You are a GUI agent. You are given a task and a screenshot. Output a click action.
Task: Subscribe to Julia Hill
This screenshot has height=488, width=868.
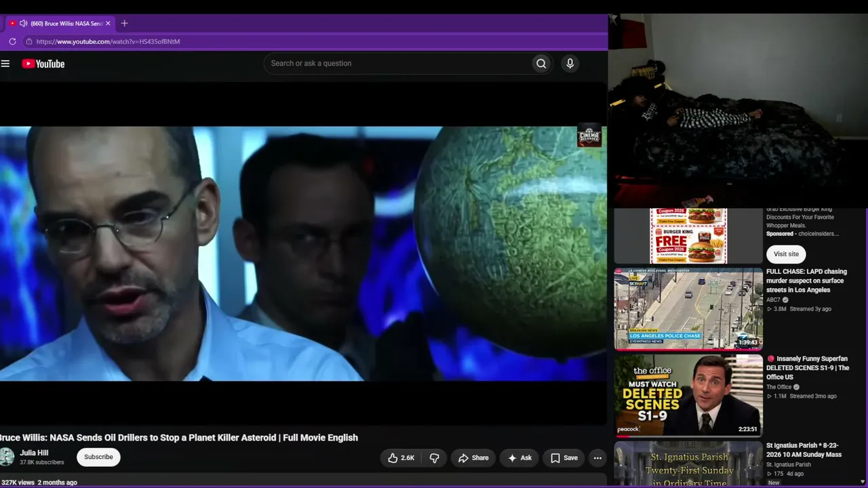pyautogui.click(x=98, y=457)
